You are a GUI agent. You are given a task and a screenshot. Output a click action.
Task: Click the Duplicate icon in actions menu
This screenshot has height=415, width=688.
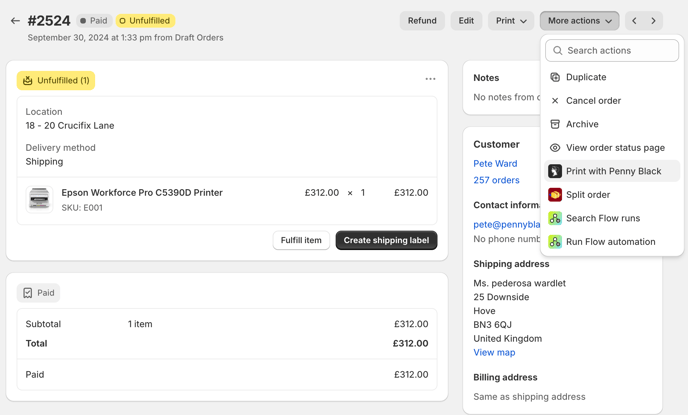pyautogui.click(x=555, y=77)
